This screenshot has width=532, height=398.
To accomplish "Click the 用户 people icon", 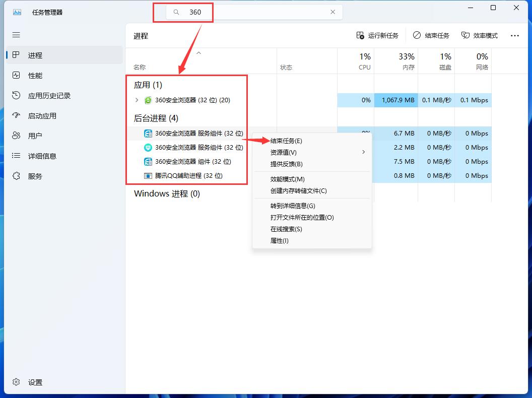I will click(x=16, y=136).
